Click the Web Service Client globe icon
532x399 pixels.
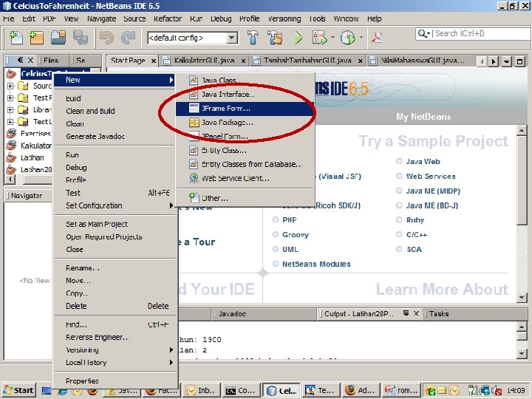point(194,178)
